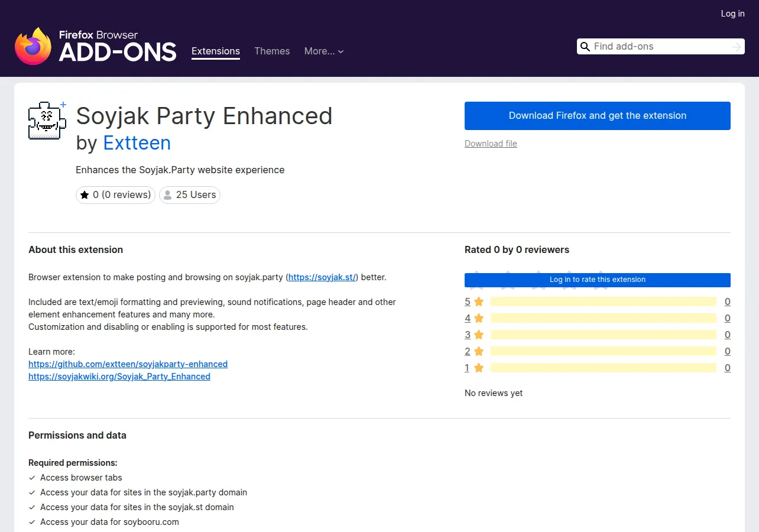Click the 'About this extension' heading
This screenshot has width=759, height=532.
tap(76, 249)
